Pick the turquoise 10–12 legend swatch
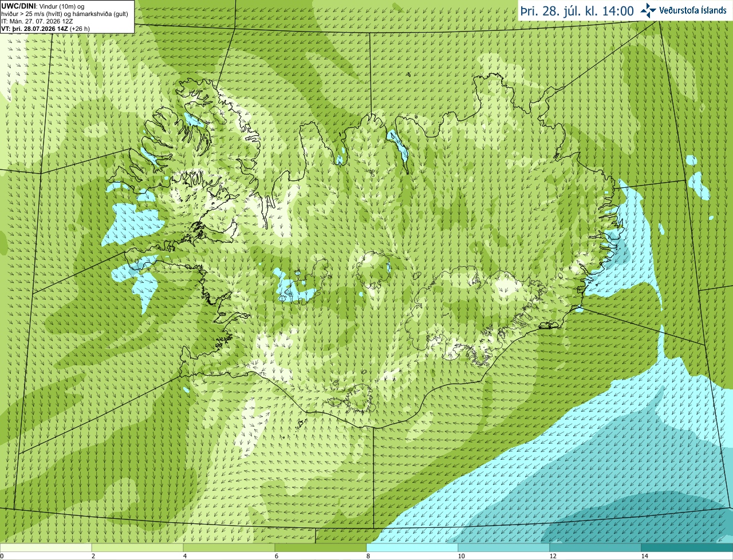 (x=504, y=547)
